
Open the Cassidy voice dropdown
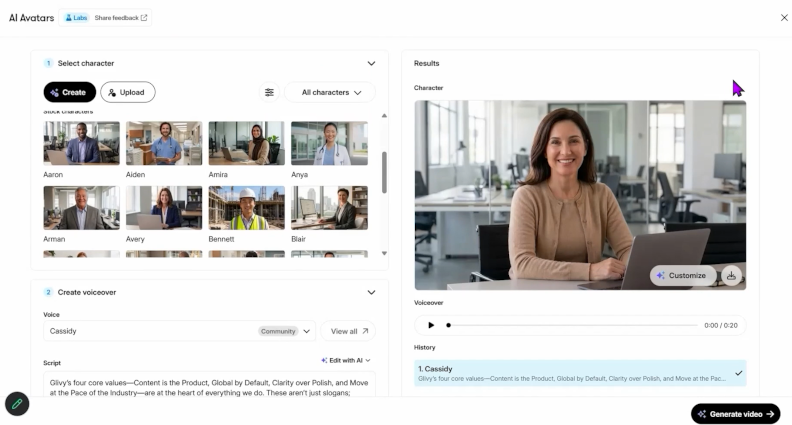179,331
